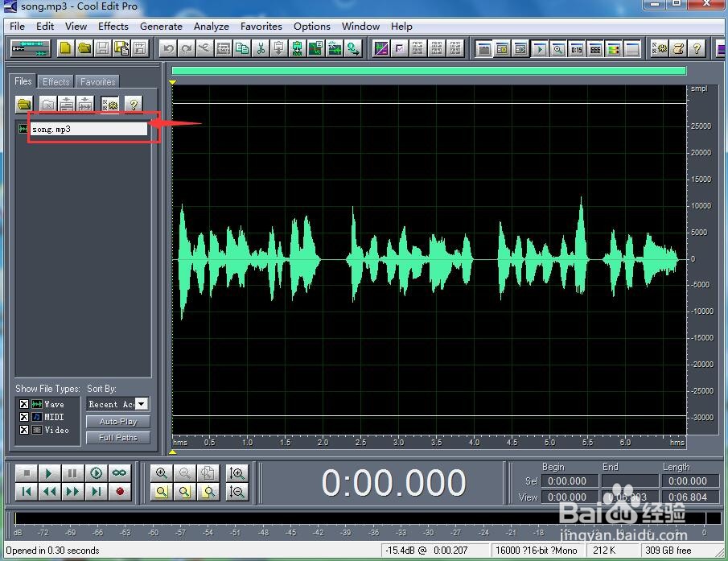This screenshot has height=561, width=728.
Task: Undo the last edit
Action: point(168,48)
